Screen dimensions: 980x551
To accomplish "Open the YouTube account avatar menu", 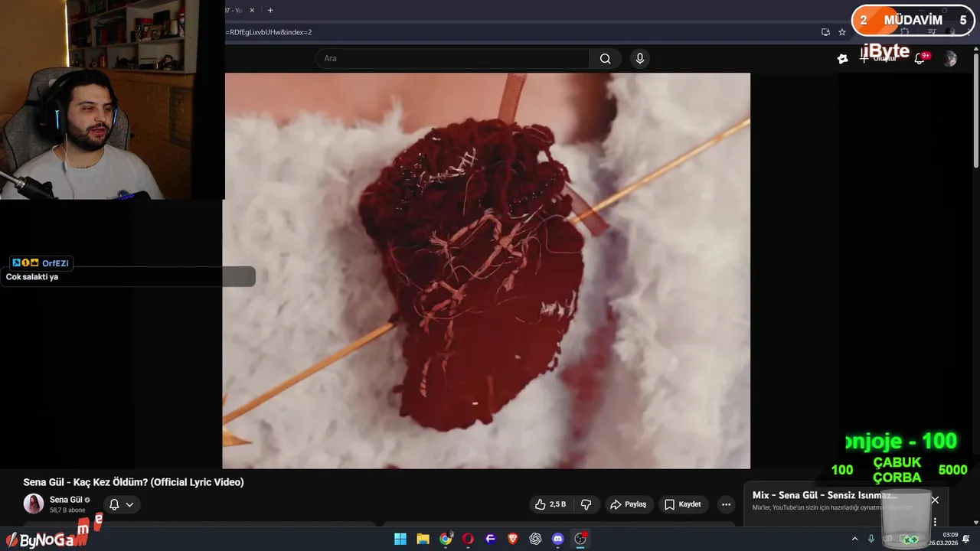I will point(950,58).
